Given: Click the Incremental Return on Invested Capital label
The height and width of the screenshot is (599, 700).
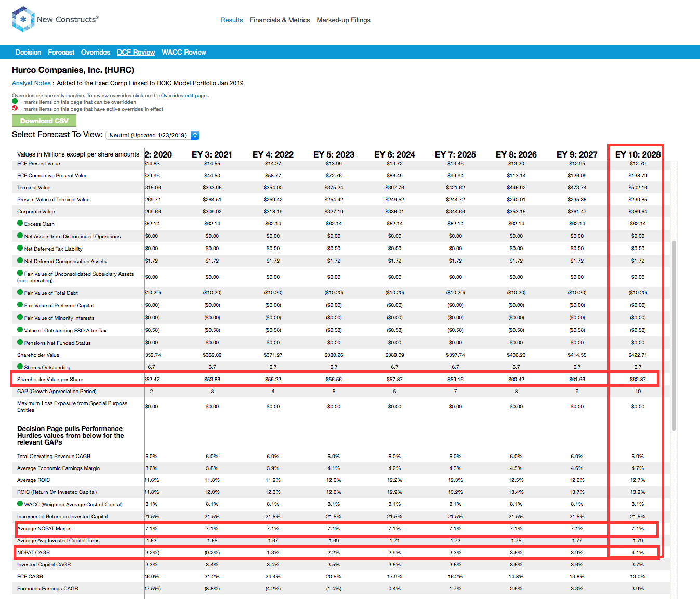Looking at the screenshot, I should click(x=62, y=516).
